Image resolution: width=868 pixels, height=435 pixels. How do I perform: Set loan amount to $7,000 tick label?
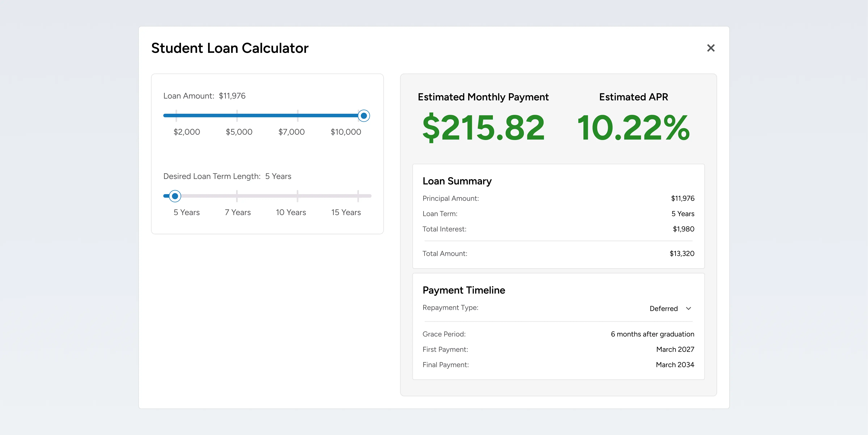(292, 132)
